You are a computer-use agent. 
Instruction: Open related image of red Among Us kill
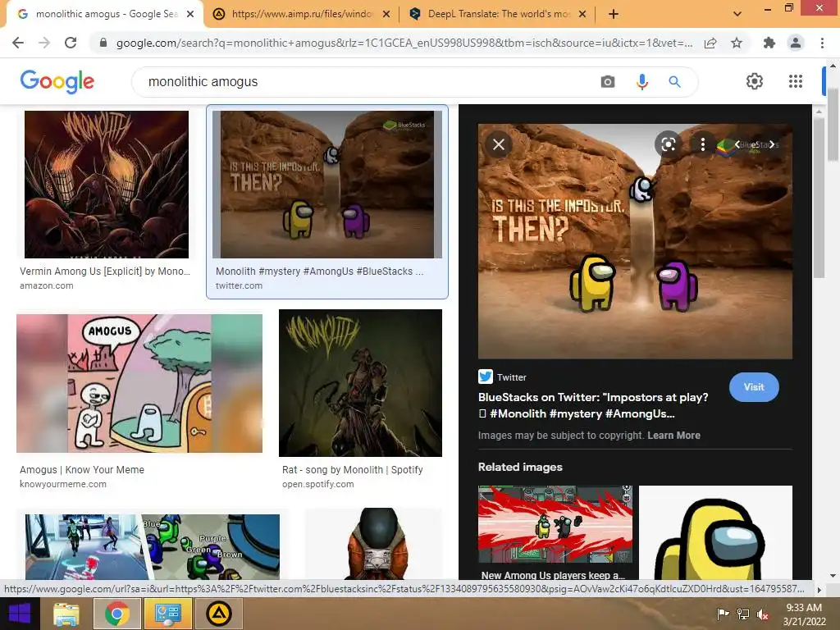pyautogui.click(x=555, y=524)
